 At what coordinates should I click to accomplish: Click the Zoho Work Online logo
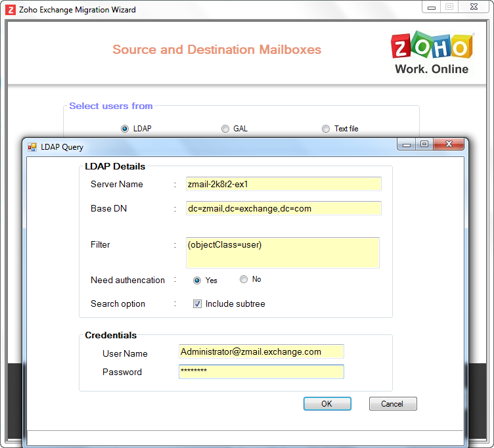click(432, 53)
